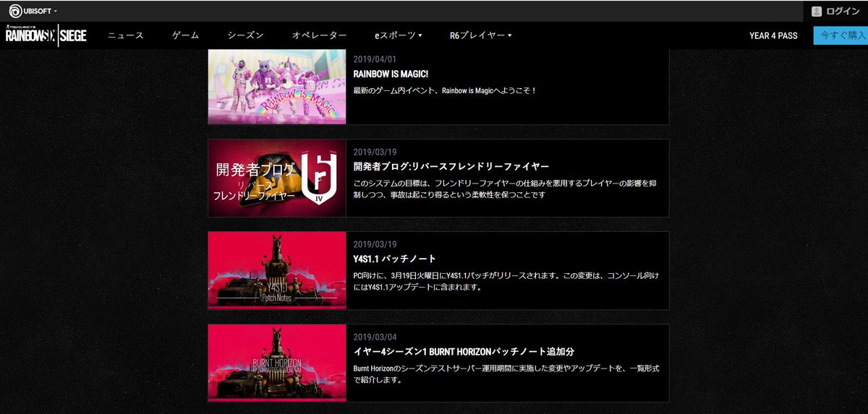The width and height of the screenshot is (868, 414).
Task: Click the Ubisoft swirl logo icon
Action: 15,11
